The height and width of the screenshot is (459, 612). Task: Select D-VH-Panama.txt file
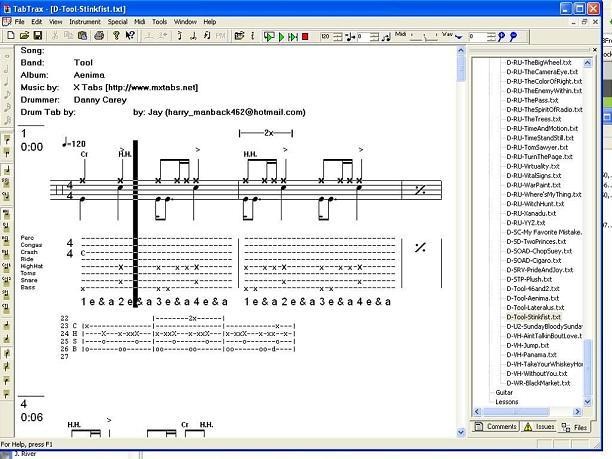click(x=531, y=355)
